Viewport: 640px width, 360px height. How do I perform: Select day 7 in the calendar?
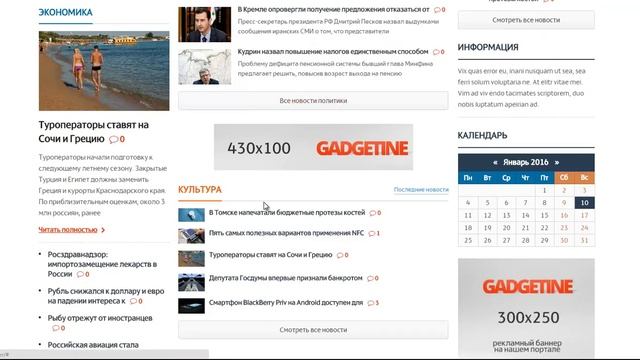point(525,203)
